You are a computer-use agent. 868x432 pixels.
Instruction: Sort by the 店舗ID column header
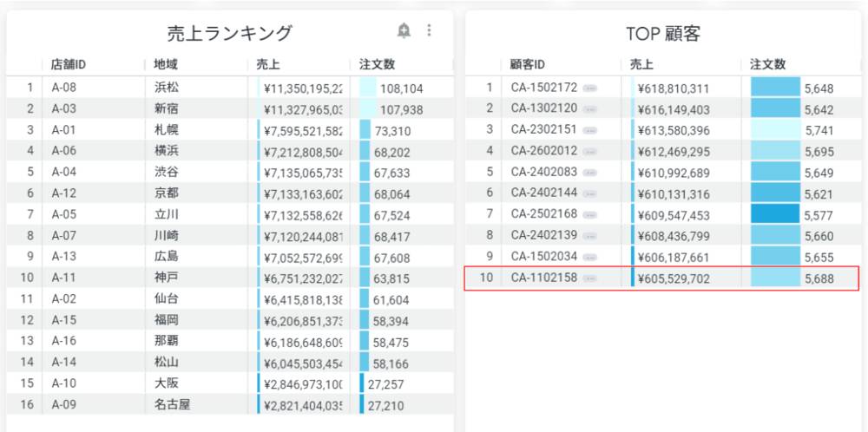click(69, 64)
